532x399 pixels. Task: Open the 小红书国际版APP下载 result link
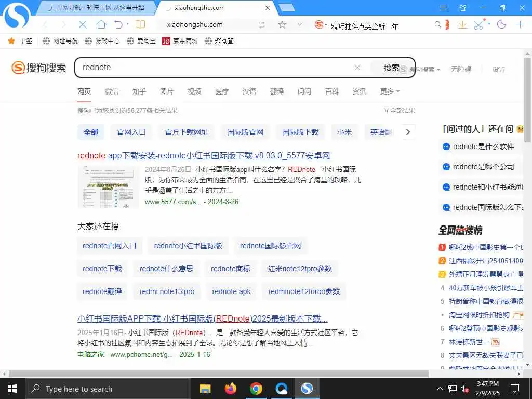[203, 318]
